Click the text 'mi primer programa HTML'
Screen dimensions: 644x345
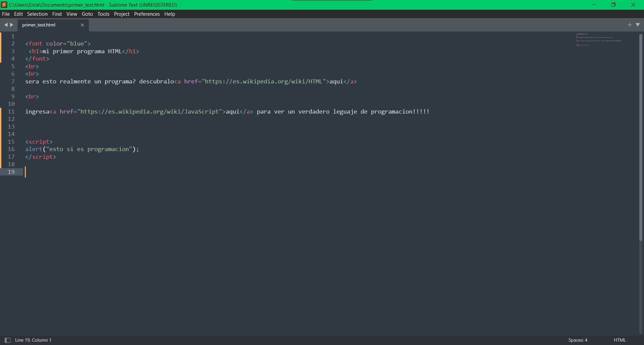[82, 51]
